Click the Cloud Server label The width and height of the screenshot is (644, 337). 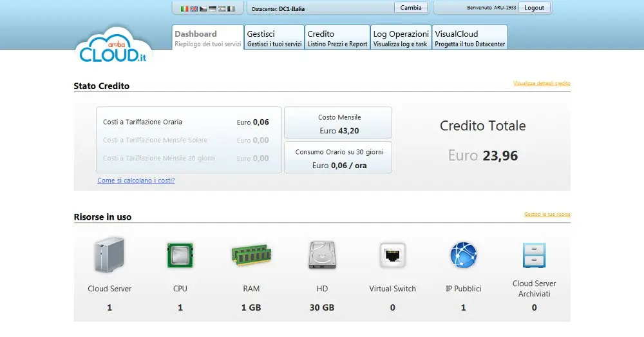click(109, 289)
